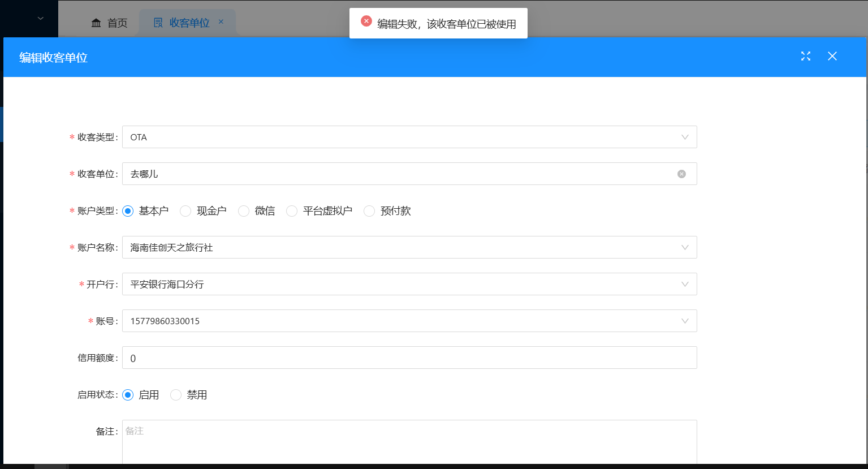Click the home icon beside 首页
This screenshot has width=868, height=469.
[96, 23]
